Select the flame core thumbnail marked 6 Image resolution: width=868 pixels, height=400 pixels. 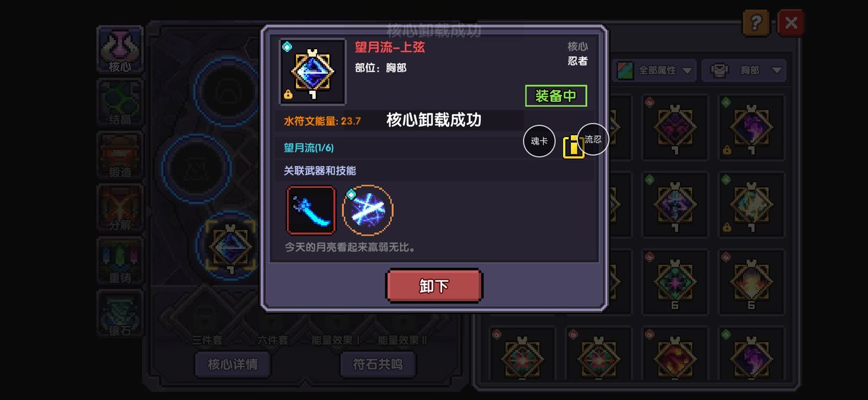click(x=751, y=282)
